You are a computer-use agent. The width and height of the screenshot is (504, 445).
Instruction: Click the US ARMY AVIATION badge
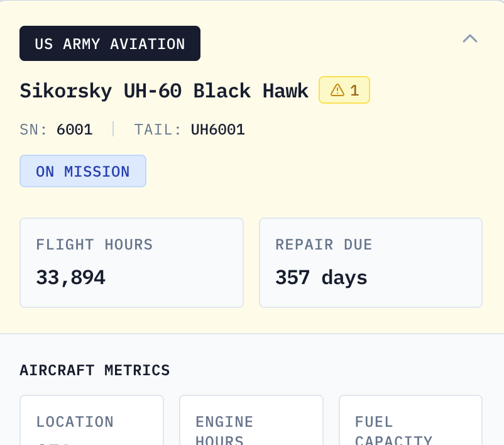[110, 43]
